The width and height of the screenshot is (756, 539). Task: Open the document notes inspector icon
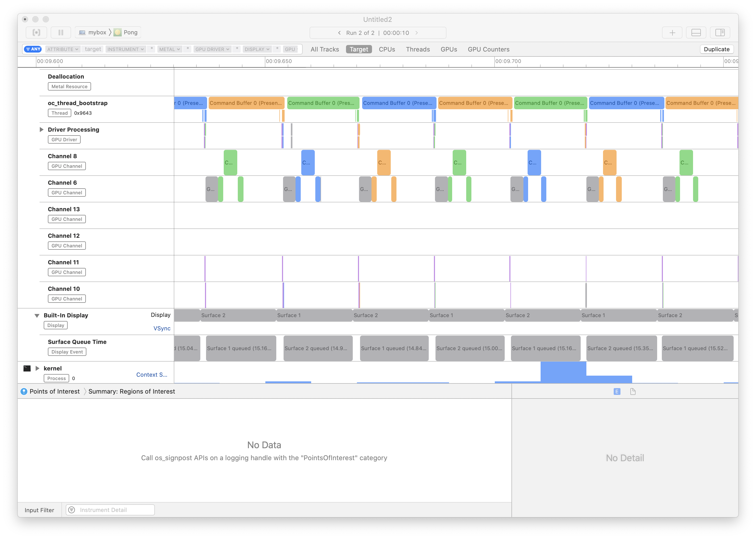[x=633, y=392]
